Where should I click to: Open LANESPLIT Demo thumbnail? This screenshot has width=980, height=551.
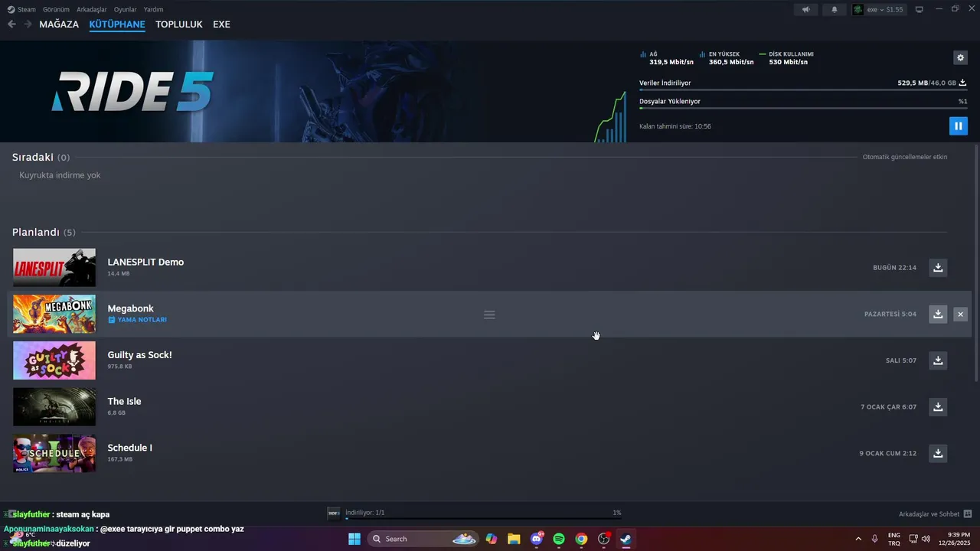point(54,267)
